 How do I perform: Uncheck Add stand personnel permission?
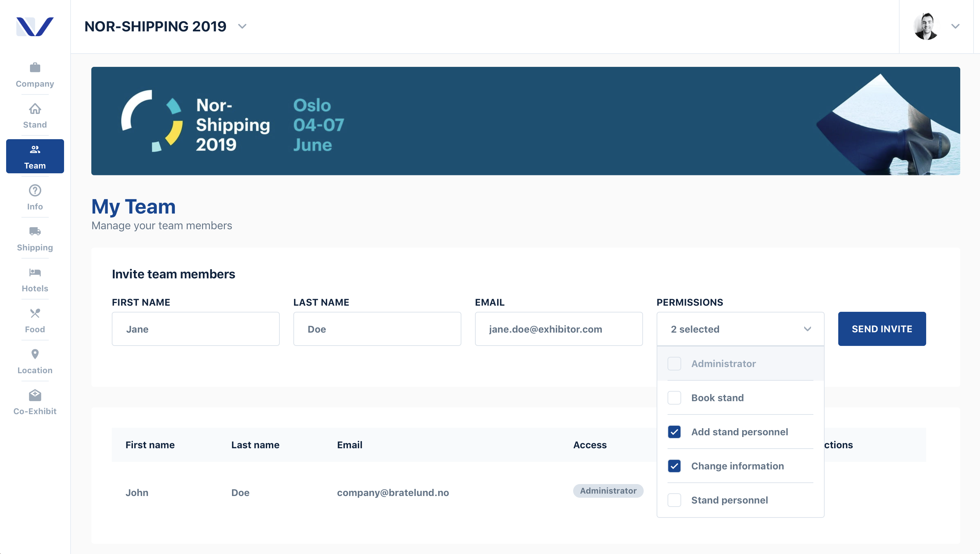pyautogui.click(x=674, y=432)
